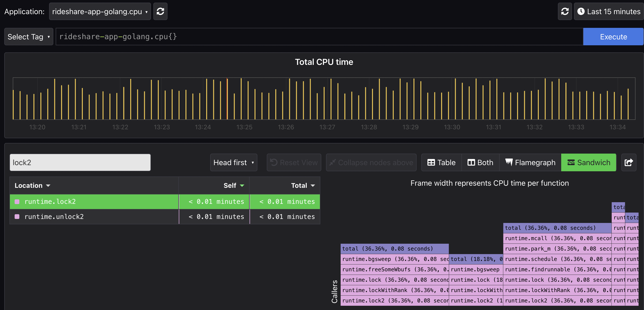Screen dimensions: 644x310
Task: Click the clock icon in Last 15 minutes
Action: 581,11
